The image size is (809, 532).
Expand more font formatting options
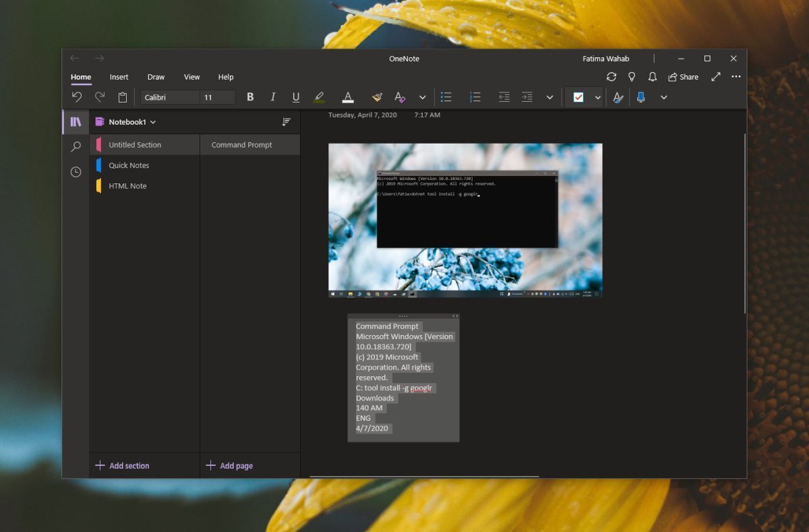pyautogui.click(x=423, y=97)
